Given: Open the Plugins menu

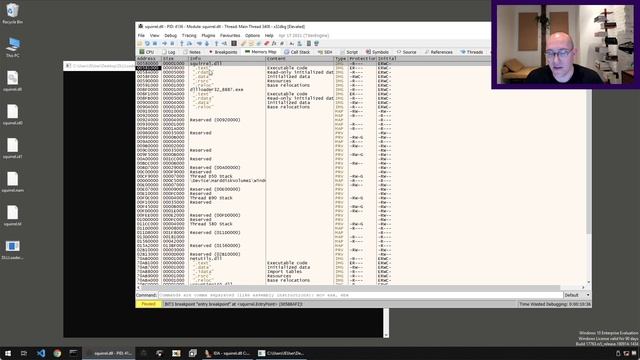Looking at the screenshot, I should coord(208,36).
